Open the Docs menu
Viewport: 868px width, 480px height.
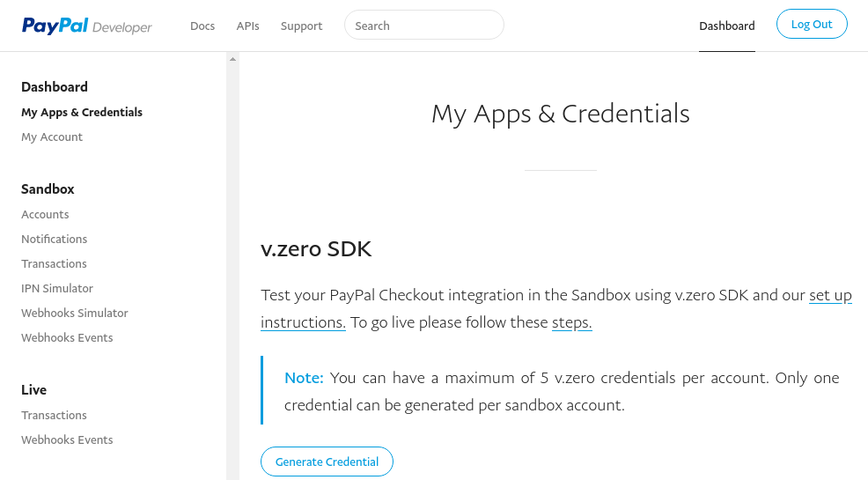tap(202, 26)
